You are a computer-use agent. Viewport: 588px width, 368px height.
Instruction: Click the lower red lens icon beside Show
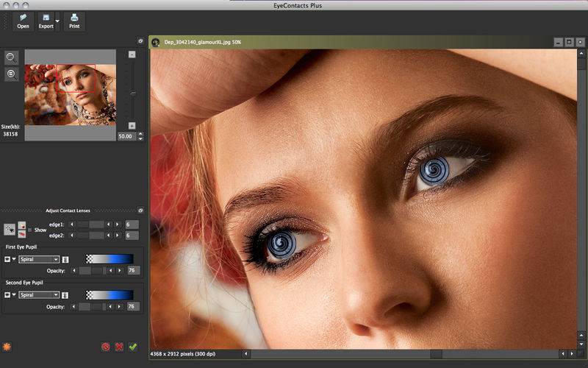(22, 234)
